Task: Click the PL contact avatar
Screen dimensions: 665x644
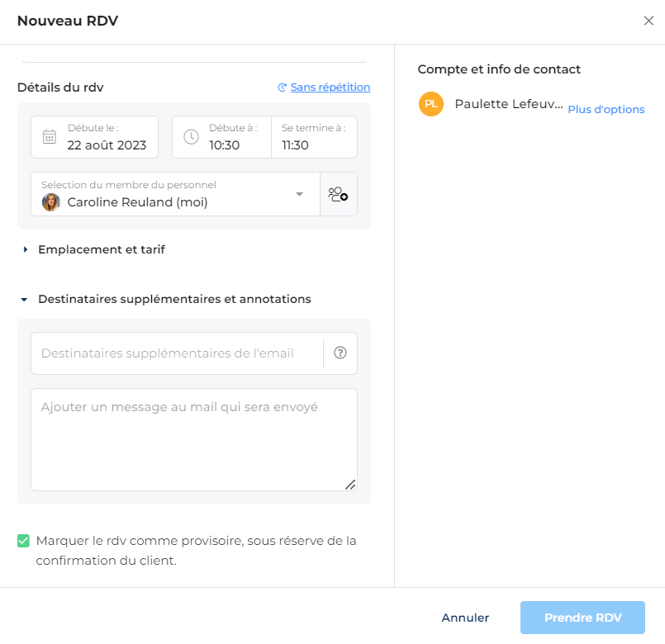Action: coord(431,104)
